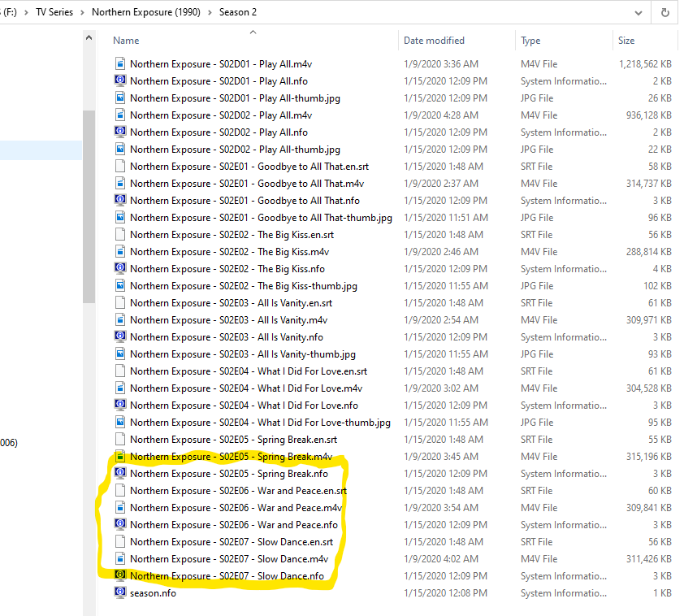Click the JPG icon for S02D02 Play All-thumb.jpg
The image size is (684, 616).
[x=120, y=150]
